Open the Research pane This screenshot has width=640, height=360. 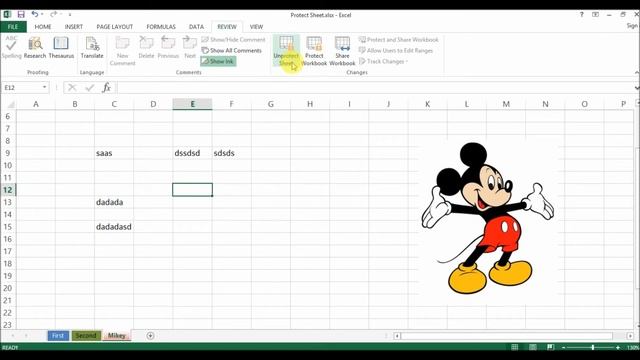coord(35,47)
